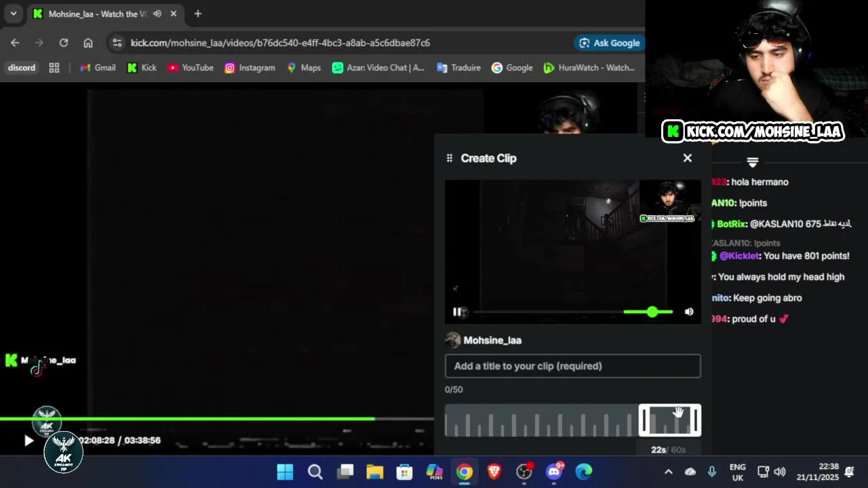Open the Azar Video Chat bookmark

378,68
